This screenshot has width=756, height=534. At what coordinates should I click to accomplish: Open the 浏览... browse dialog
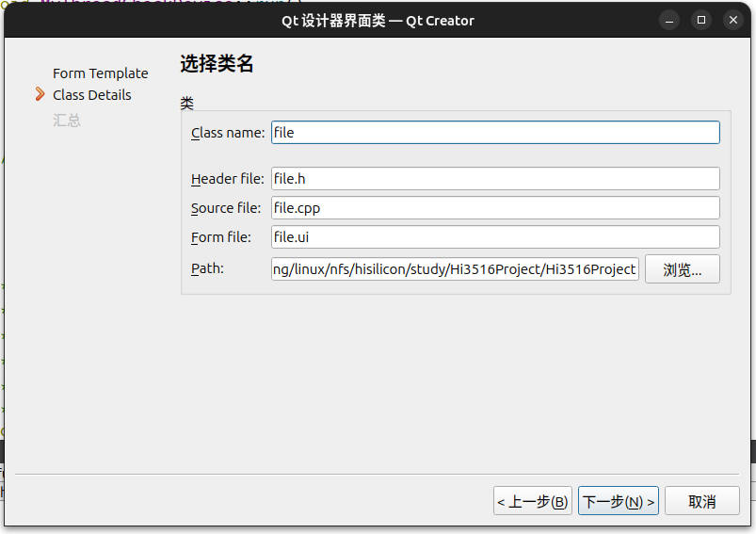point(682,269)
